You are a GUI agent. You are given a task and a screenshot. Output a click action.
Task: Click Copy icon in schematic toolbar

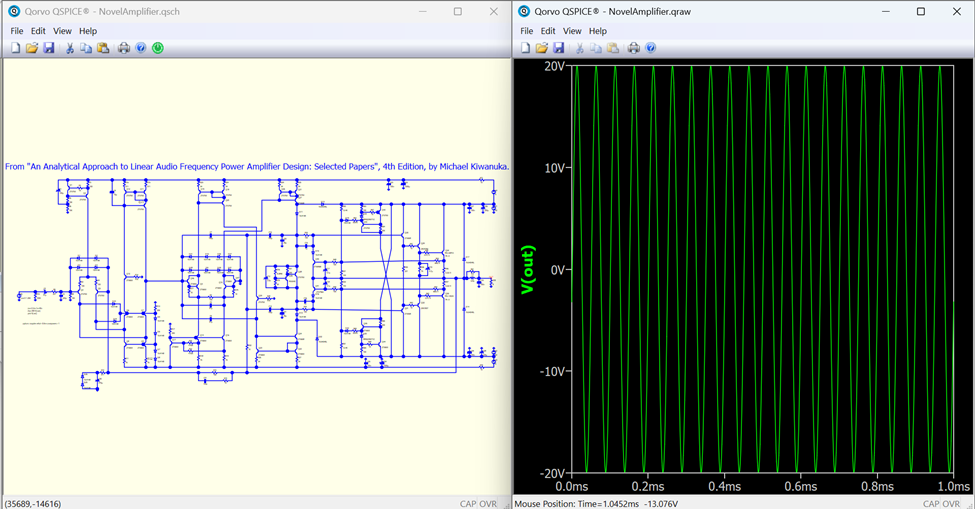pyautogui.click(x=86, y=48)
